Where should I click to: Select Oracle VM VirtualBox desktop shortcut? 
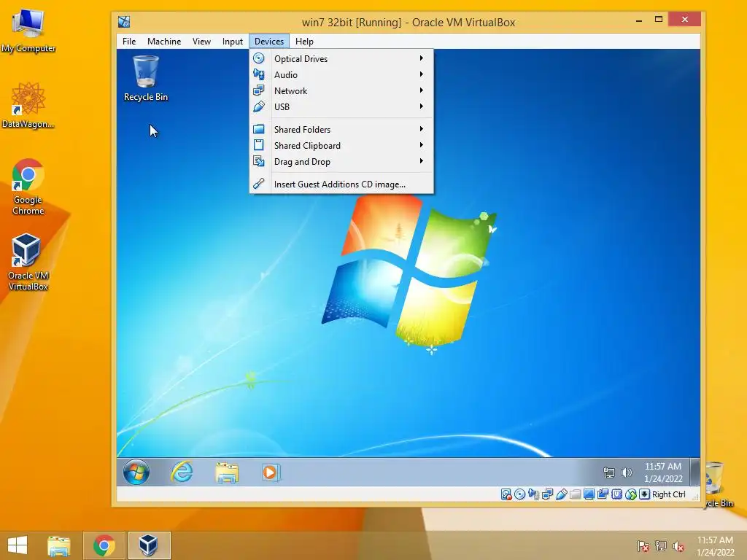tap(28, 262)
